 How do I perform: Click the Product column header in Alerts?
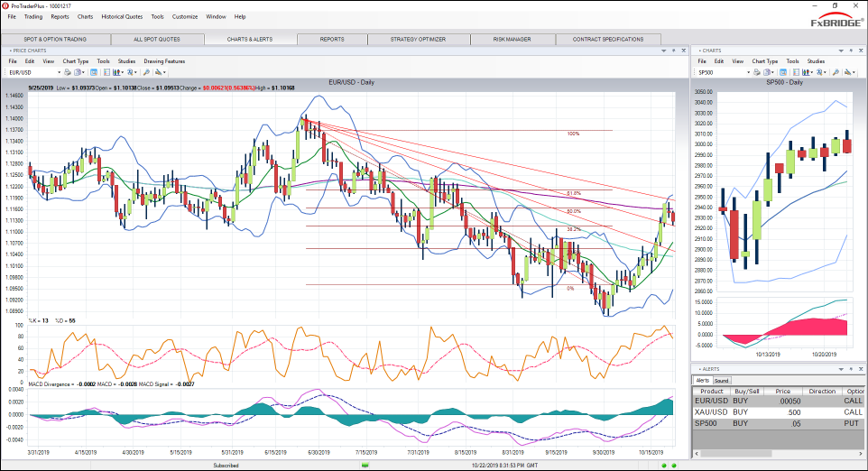[x=712, y=391]
